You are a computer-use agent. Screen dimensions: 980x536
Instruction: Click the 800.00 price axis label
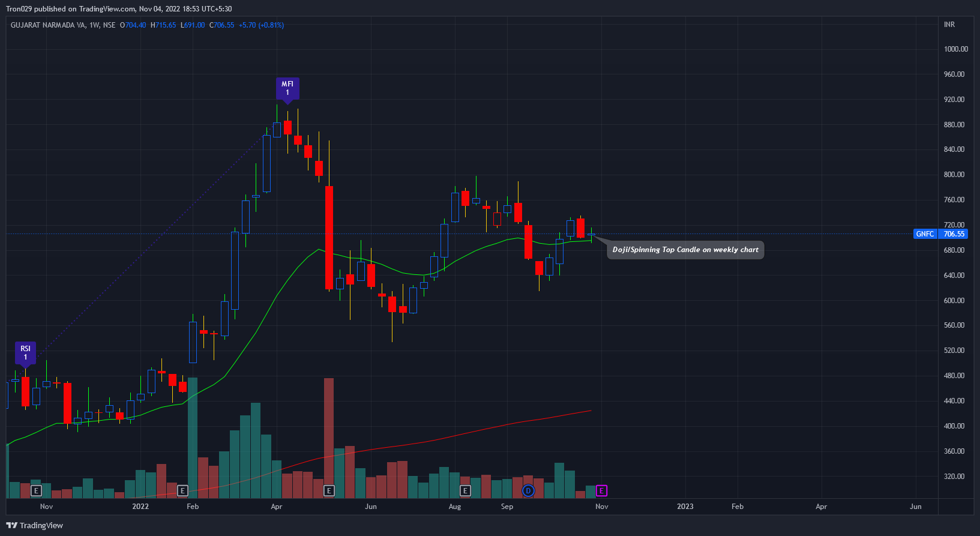(x=954, y=175)
